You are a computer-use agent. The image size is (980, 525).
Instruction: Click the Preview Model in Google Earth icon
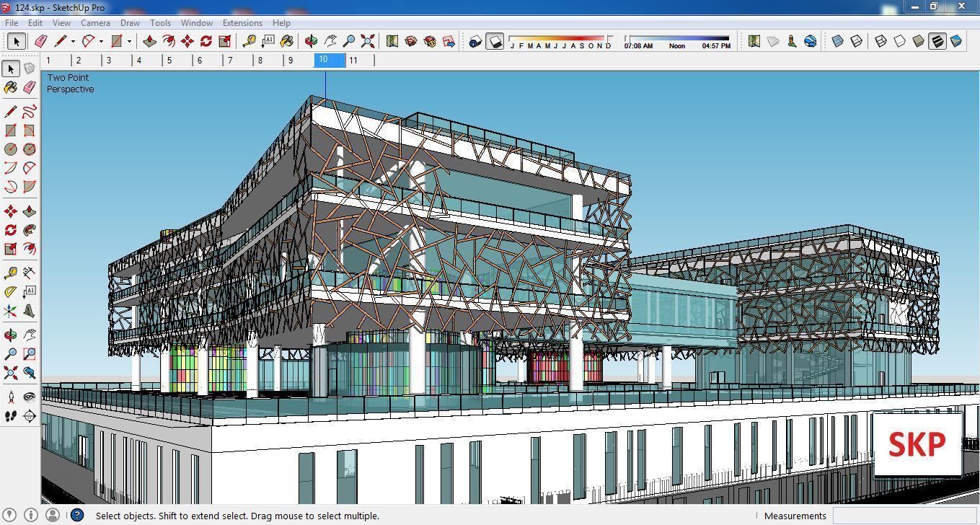(811, 41)
